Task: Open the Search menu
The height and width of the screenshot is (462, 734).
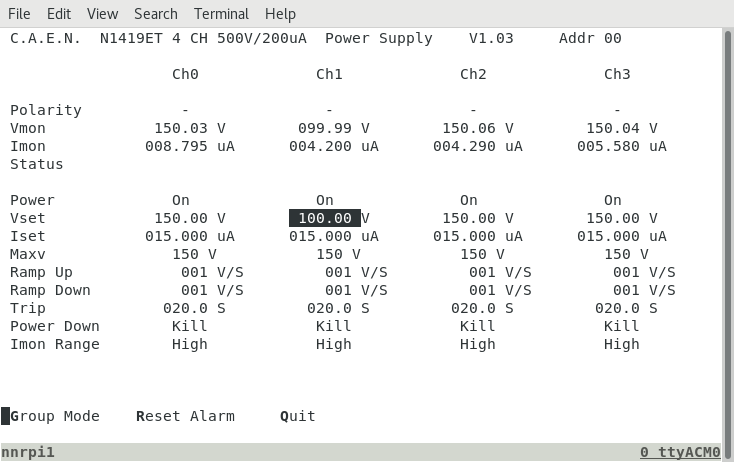Action: point(156,14)
